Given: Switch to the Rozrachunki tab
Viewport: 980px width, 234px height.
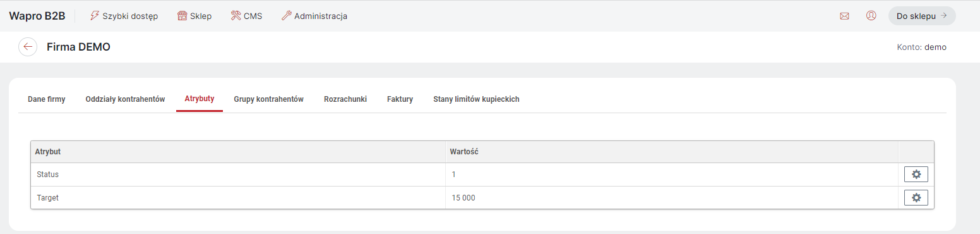Looking at the screenshot, I should [345, 99].
